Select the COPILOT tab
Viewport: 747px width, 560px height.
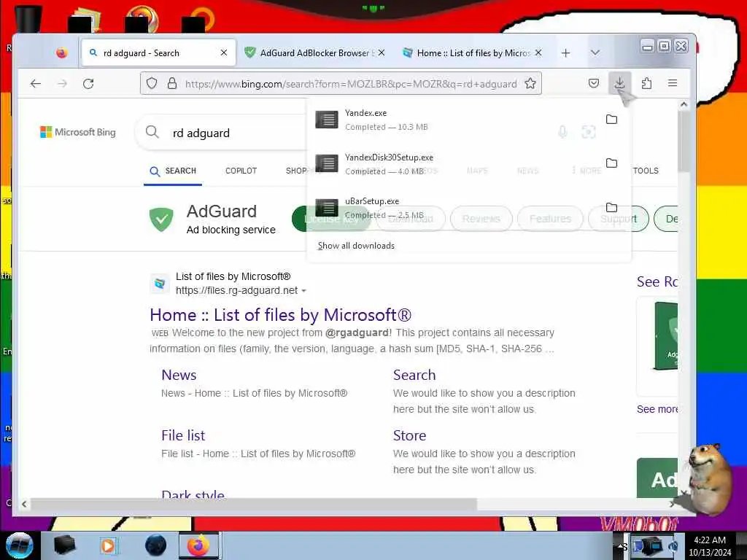click(x=241, y=171)
